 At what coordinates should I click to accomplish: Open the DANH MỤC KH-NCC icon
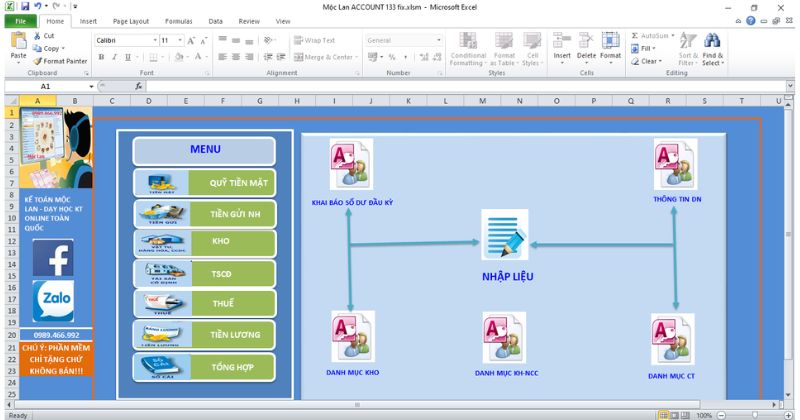(504, 338)
